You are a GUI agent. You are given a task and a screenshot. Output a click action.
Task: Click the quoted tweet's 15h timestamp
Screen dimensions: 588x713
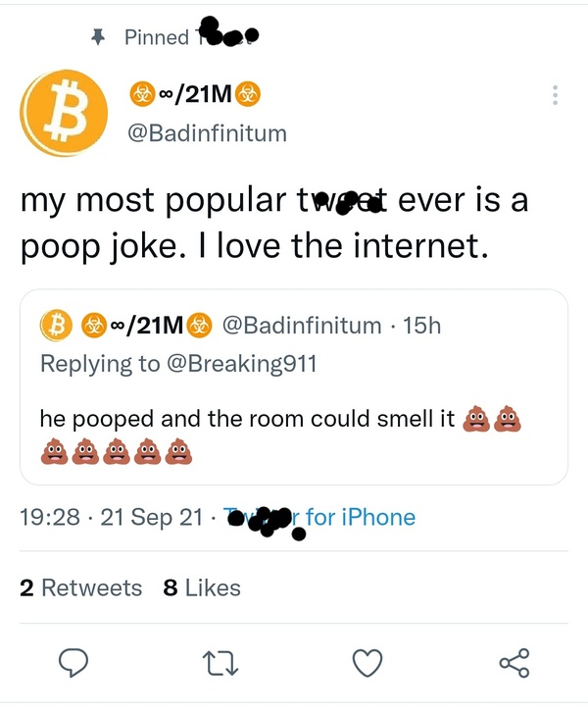click(x=421, y=325)
